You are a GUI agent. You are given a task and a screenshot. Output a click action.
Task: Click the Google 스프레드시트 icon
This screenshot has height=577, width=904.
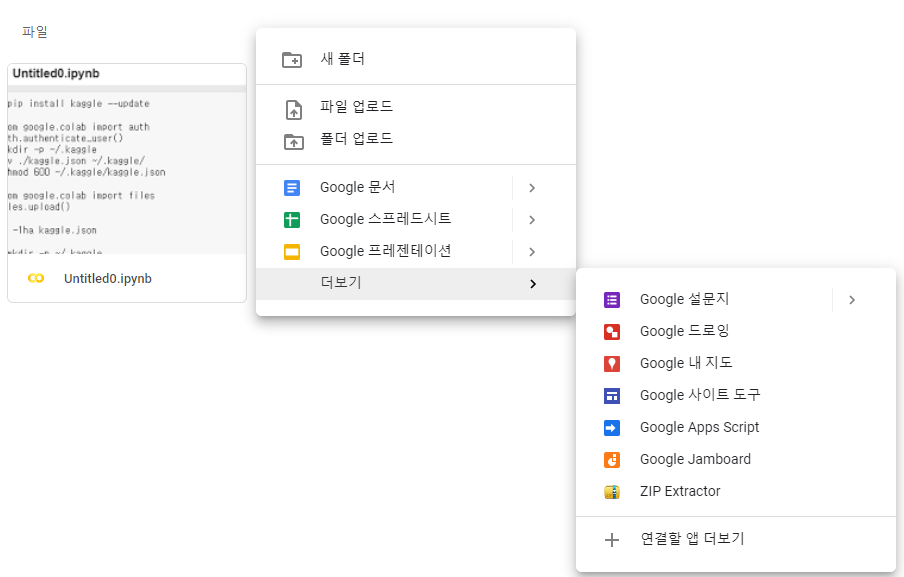(x=290, y=219)
